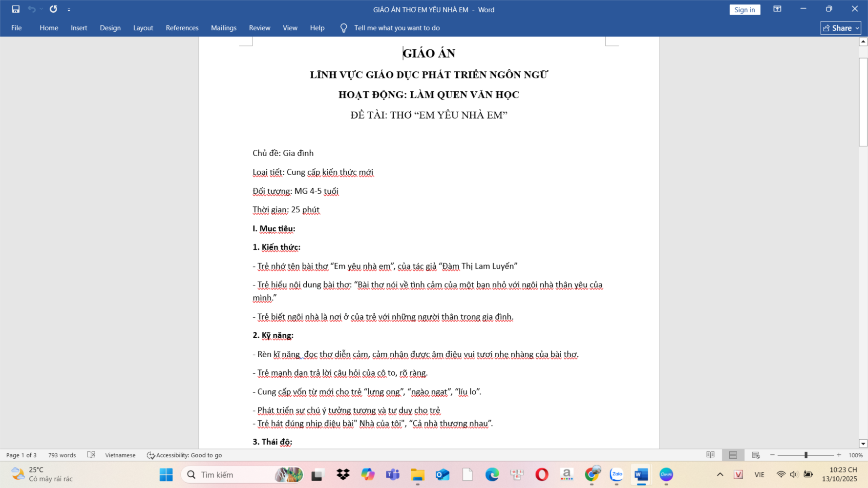Expand Customize Quick Access Toolbar dropdown

69,10
